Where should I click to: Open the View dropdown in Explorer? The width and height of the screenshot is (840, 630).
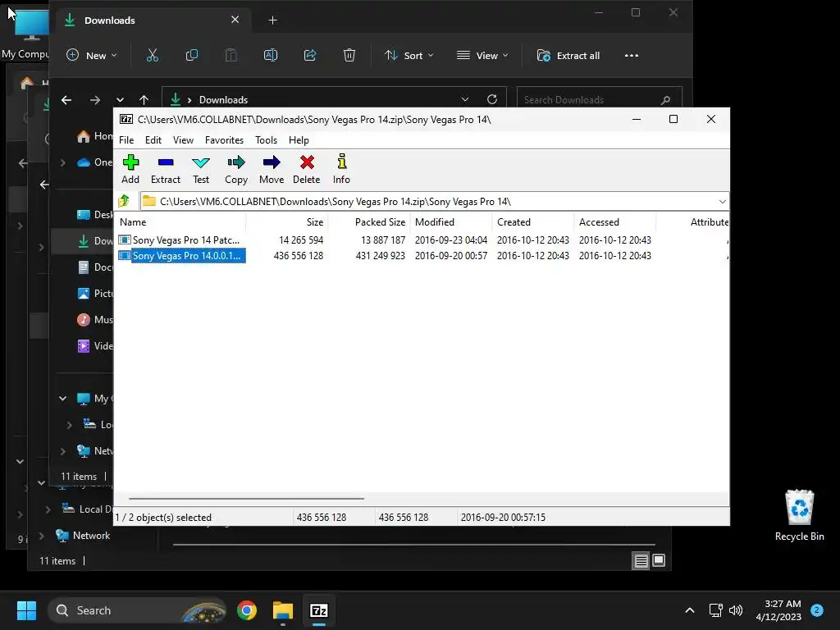pyautogui.click(x=482, y=55)
